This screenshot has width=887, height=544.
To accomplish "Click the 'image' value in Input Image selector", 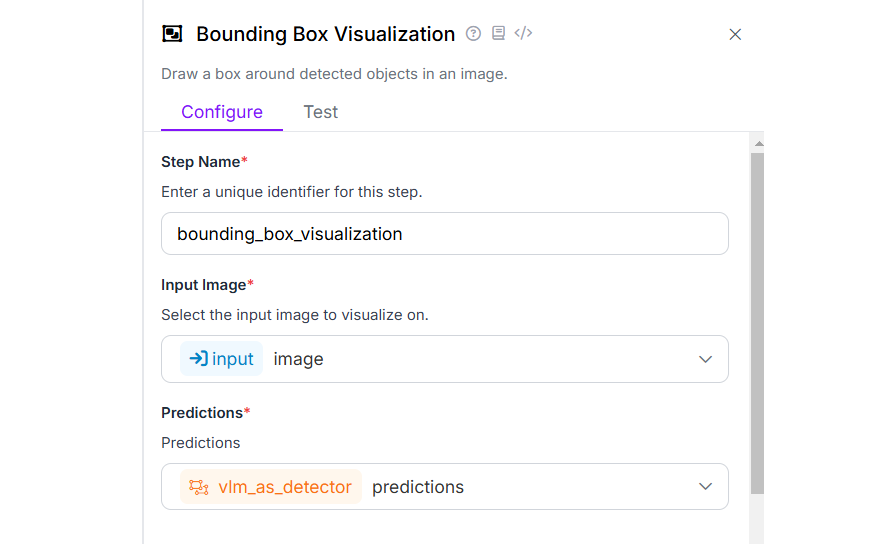I will [x=298, y=359].
